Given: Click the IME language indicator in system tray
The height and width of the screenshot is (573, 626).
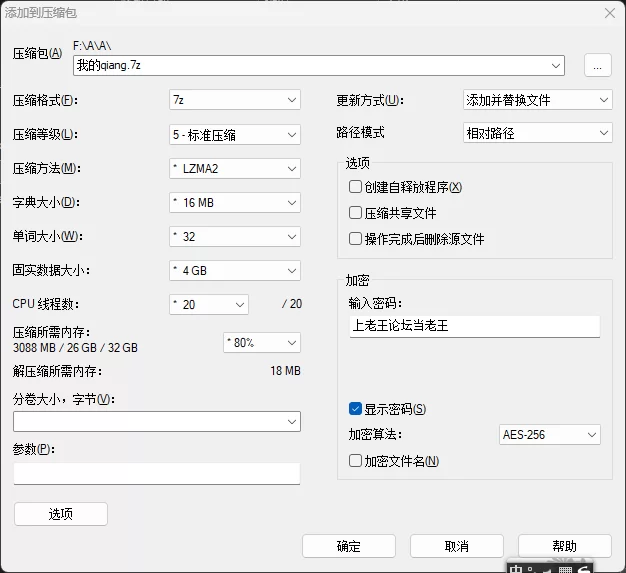Looking at the screenshot, I should [516, 569].
